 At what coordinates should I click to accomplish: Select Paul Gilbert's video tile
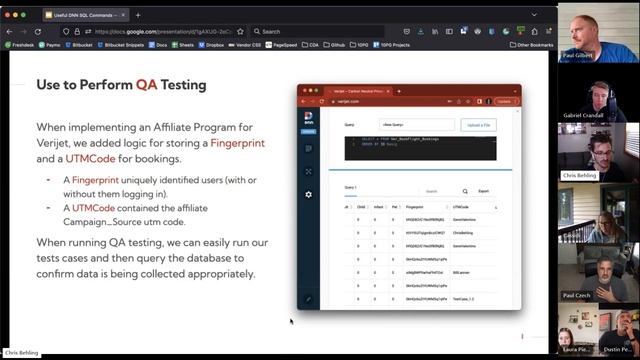(598, 33)
